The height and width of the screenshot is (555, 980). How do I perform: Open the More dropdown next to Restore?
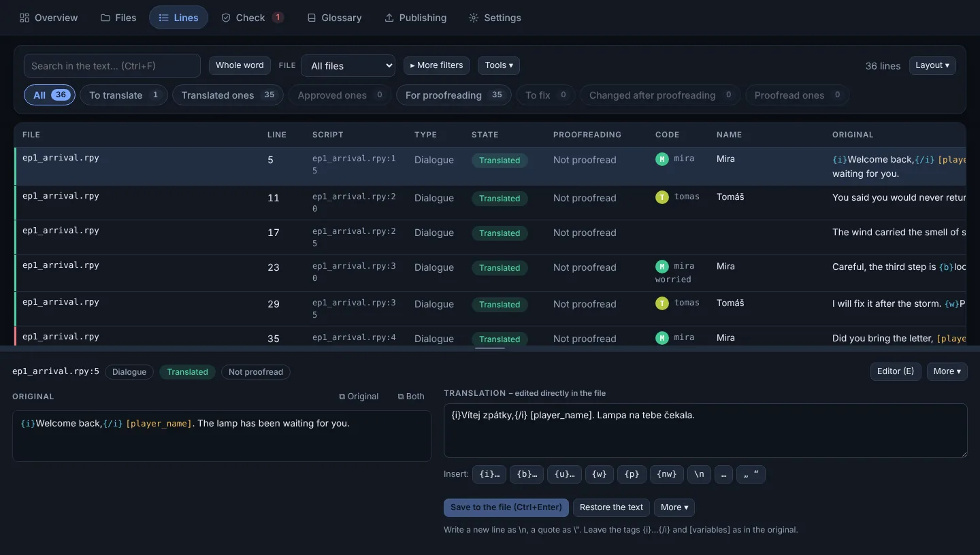[674, 507]
